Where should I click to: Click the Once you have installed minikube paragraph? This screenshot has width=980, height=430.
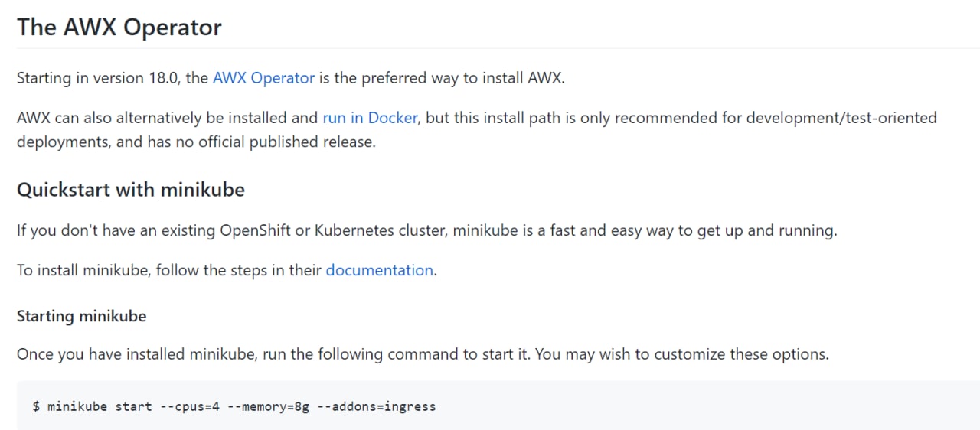coord(423,354)
